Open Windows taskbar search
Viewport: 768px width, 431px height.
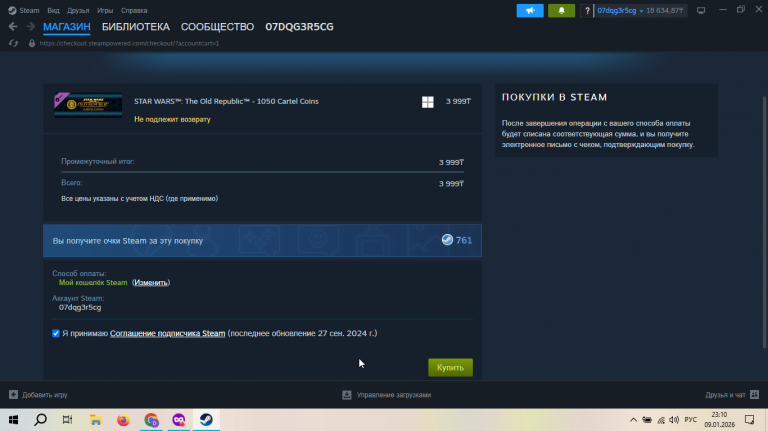[41, 420]
